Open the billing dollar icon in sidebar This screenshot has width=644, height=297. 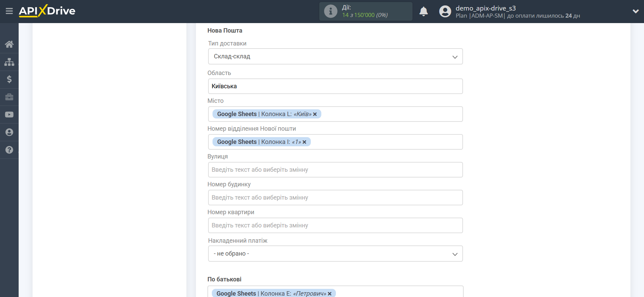[9, 79]
